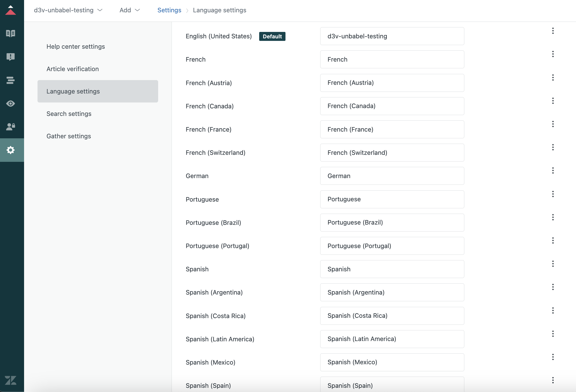Click the 'Spanish (Latin America)' language label

(x=220, y=339)
